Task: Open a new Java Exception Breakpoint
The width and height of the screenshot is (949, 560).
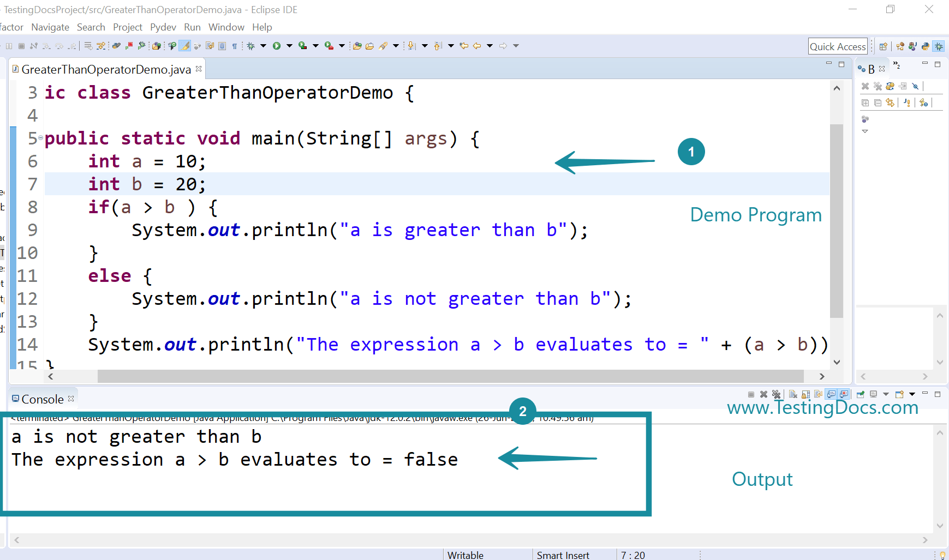Action: 907,103
